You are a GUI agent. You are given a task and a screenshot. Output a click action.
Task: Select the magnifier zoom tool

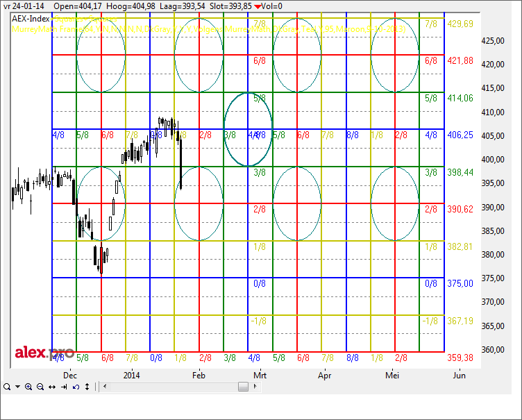coord(6,387)
